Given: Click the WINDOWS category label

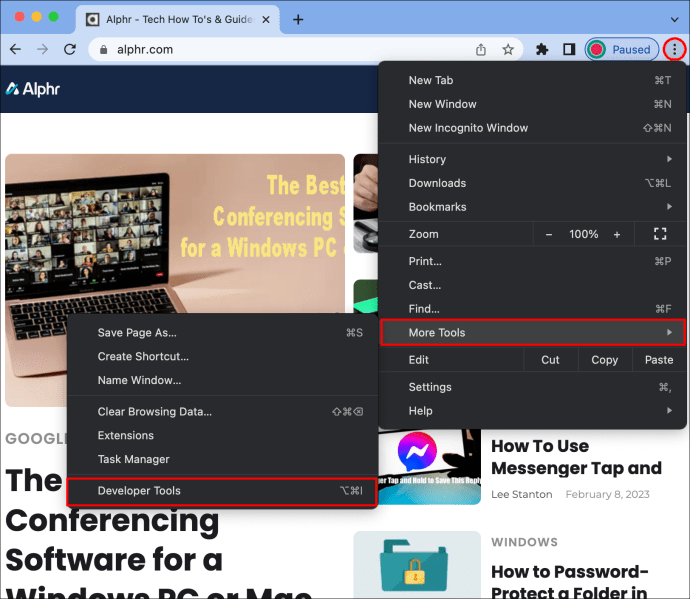Looking at the screenshot, I should [x=524, y=542].
